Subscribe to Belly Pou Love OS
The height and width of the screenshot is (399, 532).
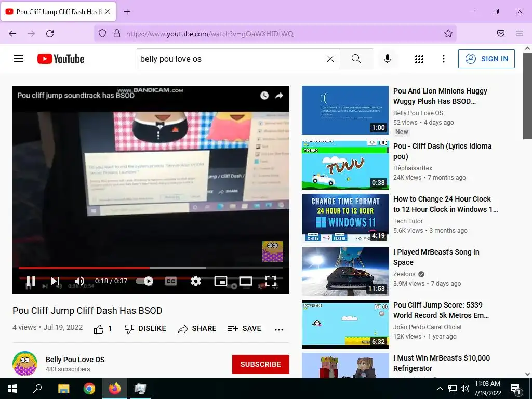pyautogui.click(x=261, y=364)
